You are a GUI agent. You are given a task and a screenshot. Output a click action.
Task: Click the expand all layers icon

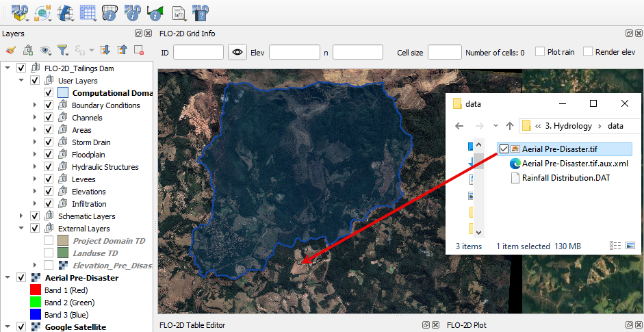pyautogui.click(x=105, y=50)
